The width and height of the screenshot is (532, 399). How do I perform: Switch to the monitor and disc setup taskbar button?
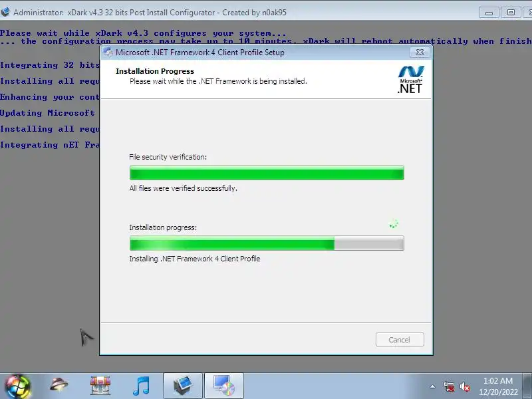pos(224,386)
